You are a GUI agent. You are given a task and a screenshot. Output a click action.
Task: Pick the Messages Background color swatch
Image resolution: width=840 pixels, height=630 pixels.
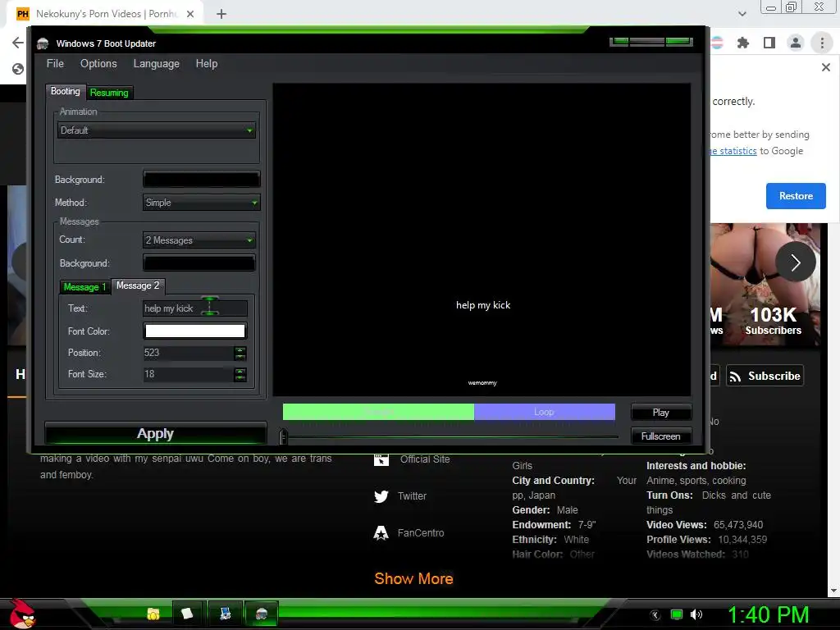point(199,263)
